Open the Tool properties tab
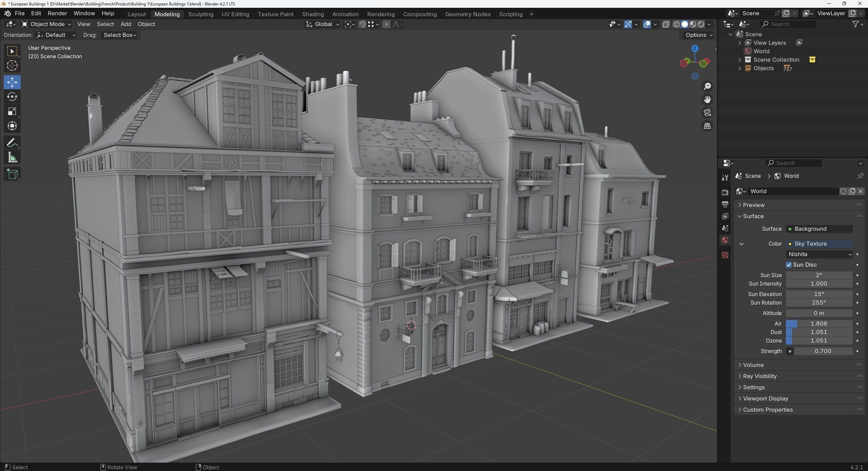 [x=725, y=178]
